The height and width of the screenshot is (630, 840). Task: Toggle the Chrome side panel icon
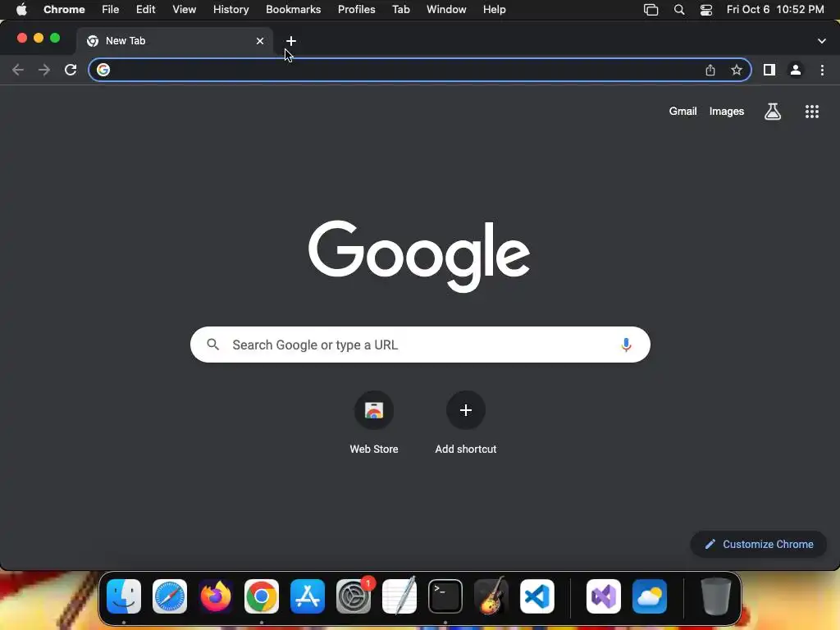click(x=769, y=70)
